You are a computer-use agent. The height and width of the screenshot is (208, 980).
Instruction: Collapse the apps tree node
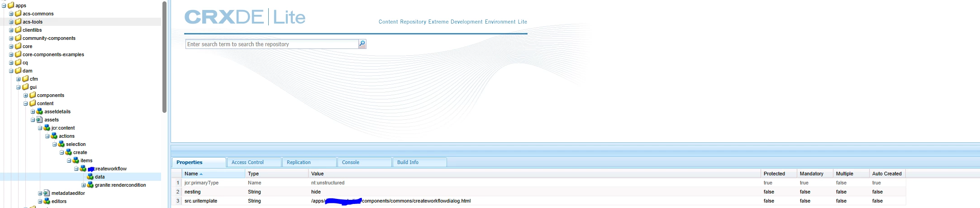click(x=4, y=5)
